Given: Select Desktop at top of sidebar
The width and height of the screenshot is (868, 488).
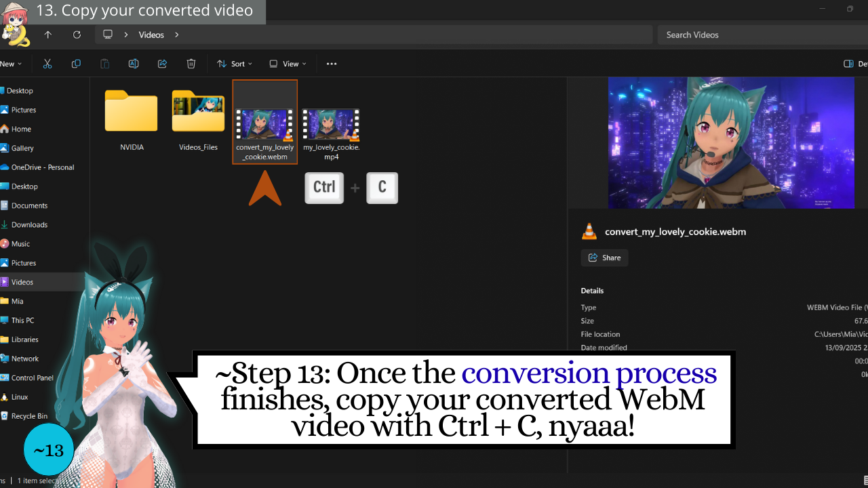Looking at the screenshot, I should click(20, 91).
